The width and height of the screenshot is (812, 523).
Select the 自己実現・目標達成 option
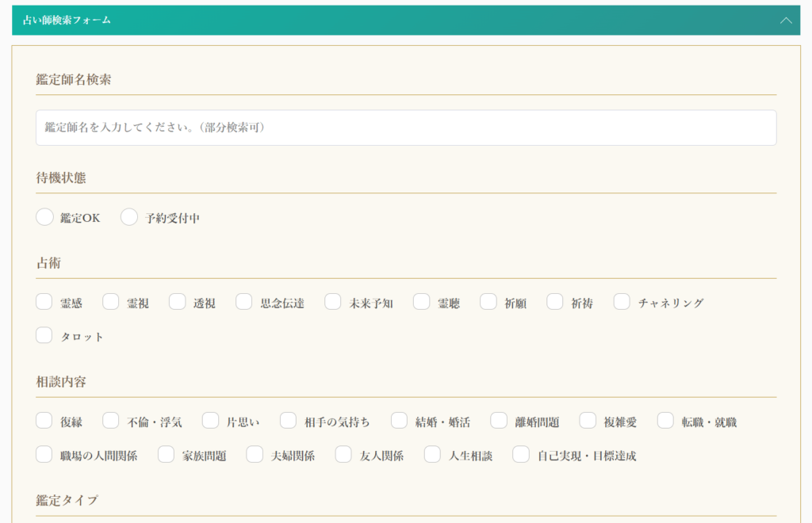tap(521, 454)
